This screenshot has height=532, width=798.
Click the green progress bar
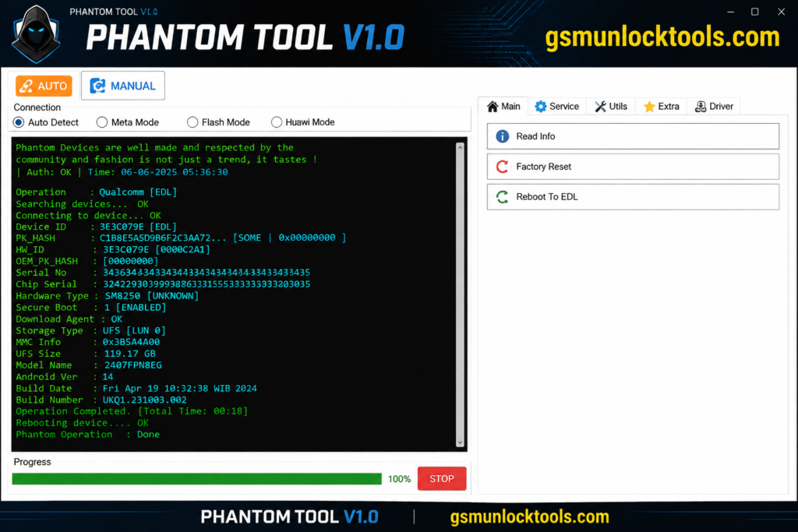point(197,478)
